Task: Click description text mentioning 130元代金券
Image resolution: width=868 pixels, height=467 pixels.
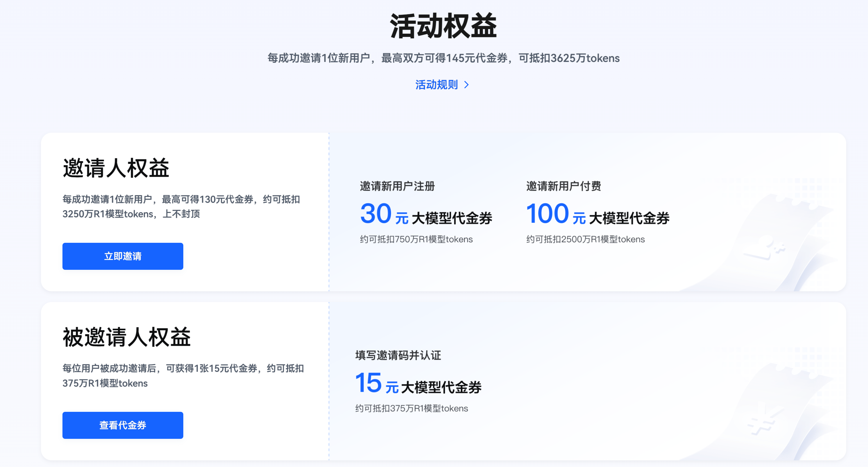Action: coord(181,206)
